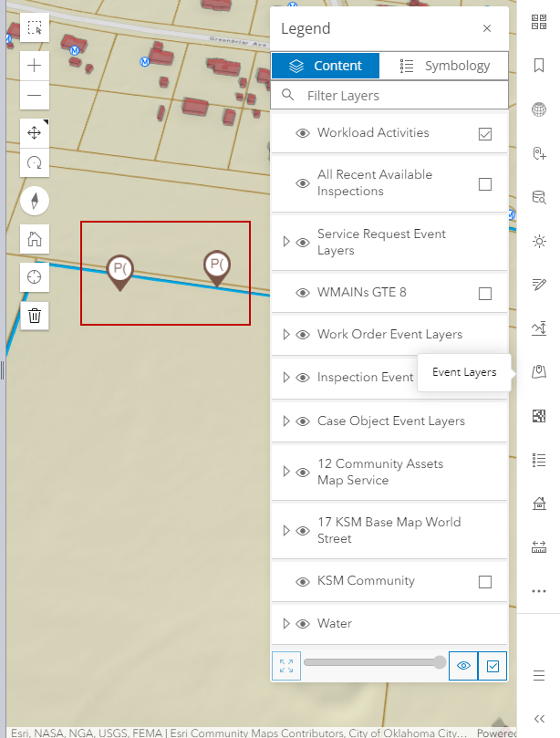Open the bookmarks icon in sidebar
The image size is (560, 738).
click(x=539, y=66)
